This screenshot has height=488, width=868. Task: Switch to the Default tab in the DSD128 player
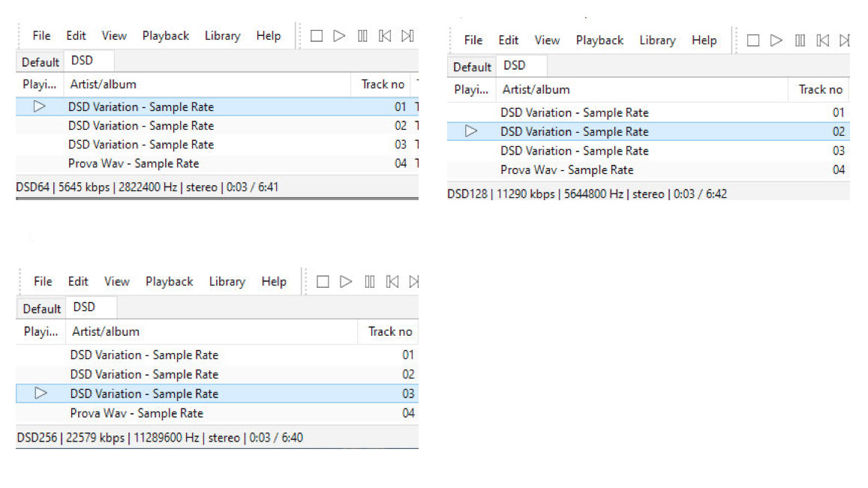[x=472, y=67]
